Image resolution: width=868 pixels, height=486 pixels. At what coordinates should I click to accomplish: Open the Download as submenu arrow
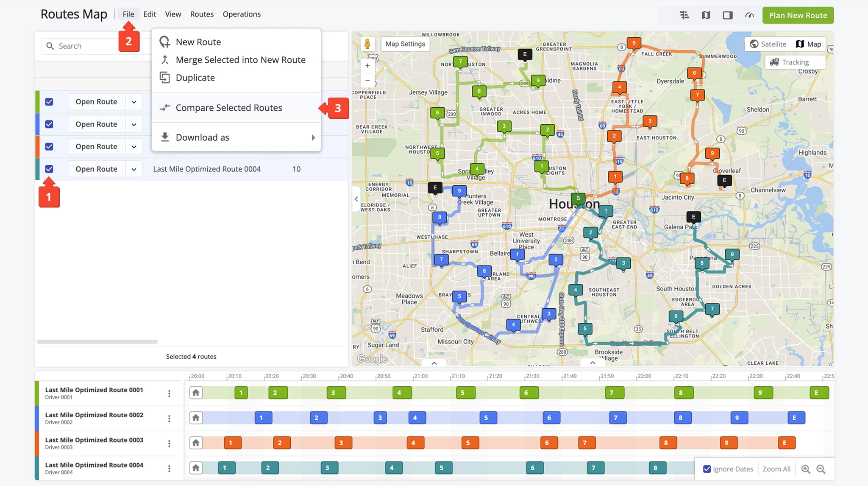[x=314, y=137]
